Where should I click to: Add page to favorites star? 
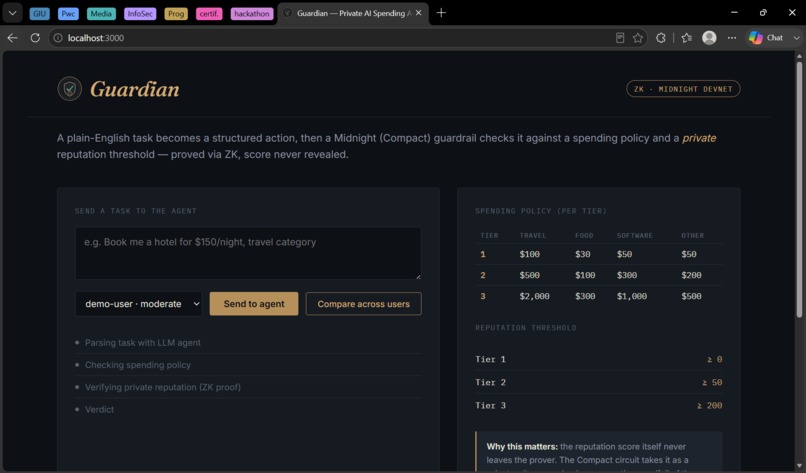point(638,38)
